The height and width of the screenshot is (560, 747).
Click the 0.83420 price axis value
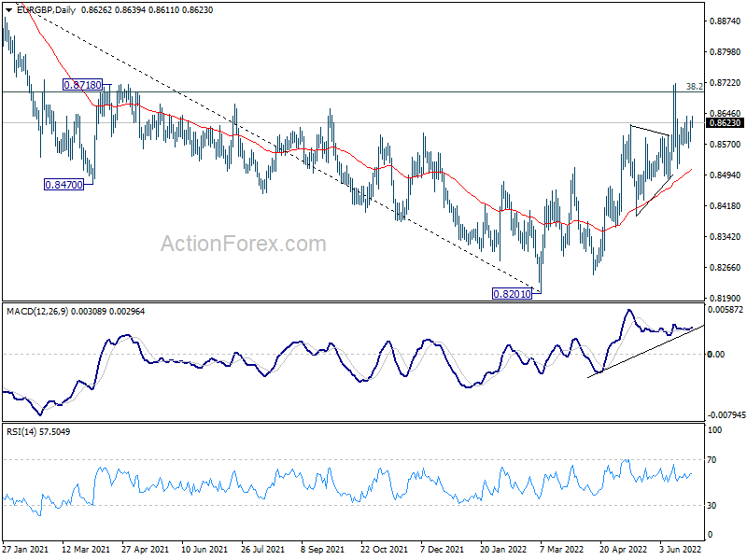pyautogui.click(x=726, y=237)
